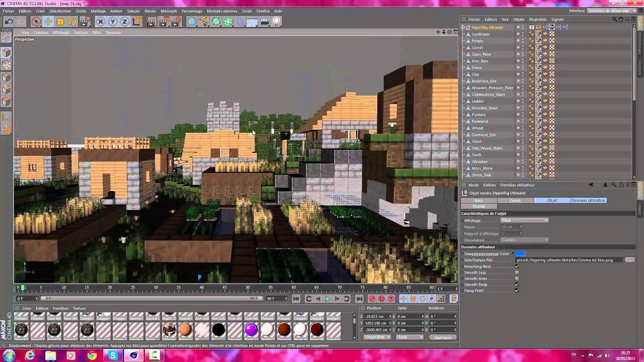Click search magnifier in attributes panel
The width and height of the screenshot is (644, 362).
[x=614, y=185]
